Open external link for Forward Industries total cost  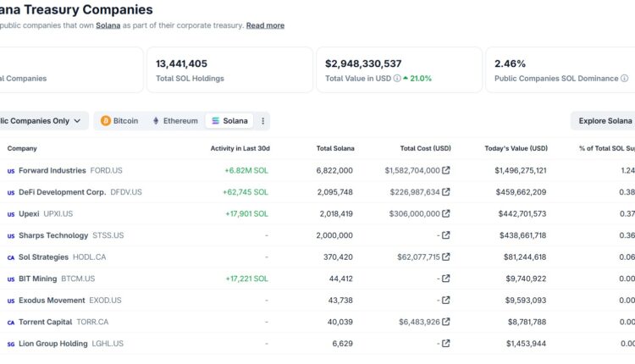[446, 170]
